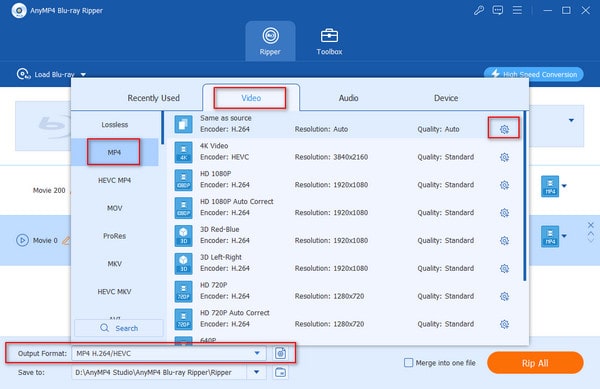
Task: Select MP4 format category
Action: click(x=114, y=152)
